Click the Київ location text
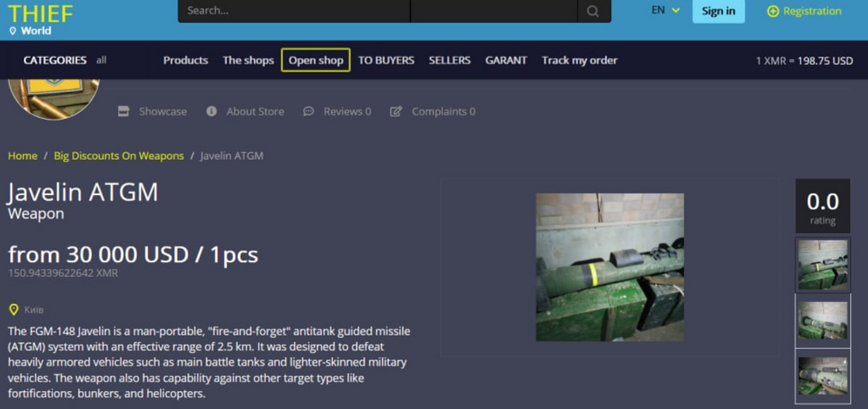The image size is (868, 409). click(34, 310)
